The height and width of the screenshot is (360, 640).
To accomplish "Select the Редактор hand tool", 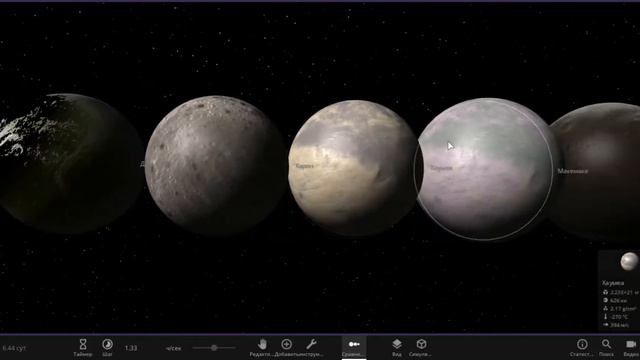I will pos(262,348).
